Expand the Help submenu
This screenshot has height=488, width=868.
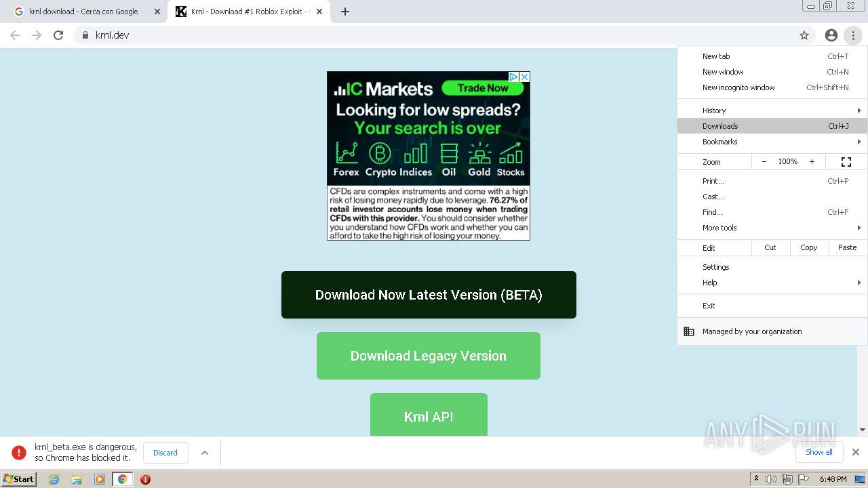pyautogui.click(x=772, y=283)
